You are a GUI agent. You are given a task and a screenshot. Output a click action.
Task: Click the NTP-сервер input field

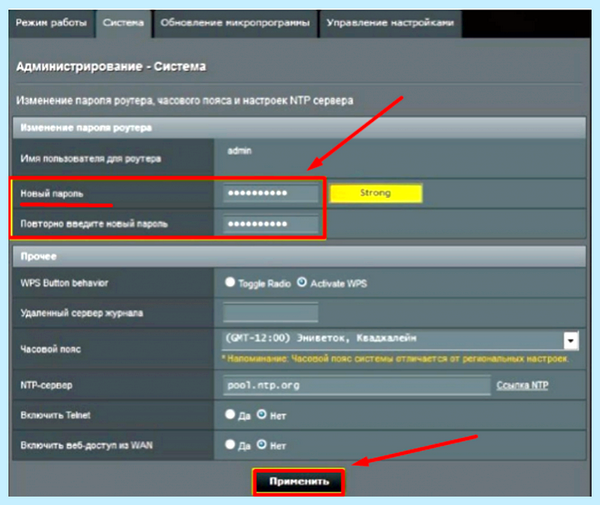pos(357,385)
